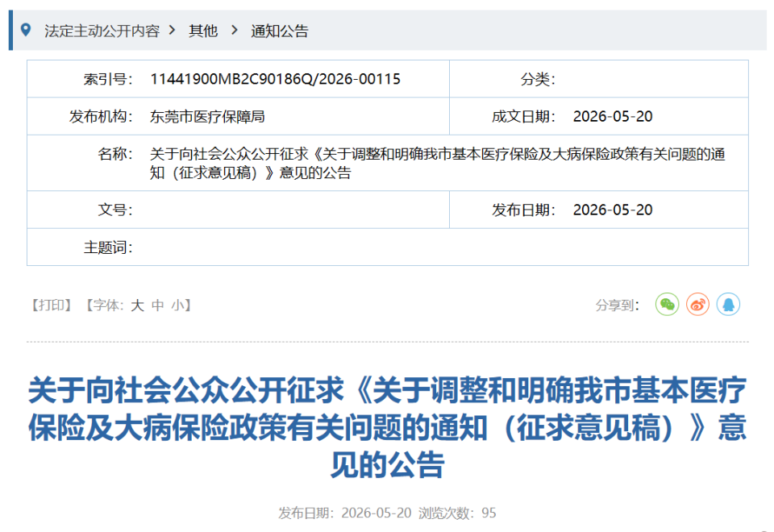Click the 主题词 label
The image size is (774, 532).
pos(108,247)
